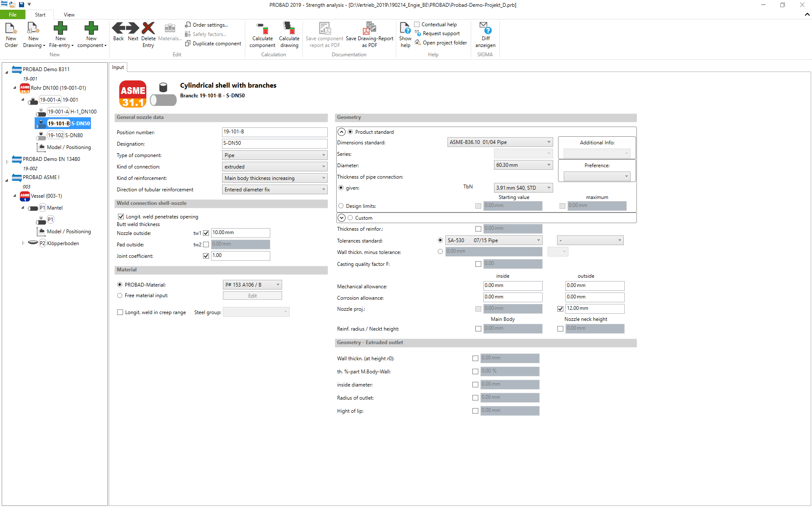Enable the Contextual help checkbox
The height and width of the screenshot is (508, 812).
click(x=417, y=25)
